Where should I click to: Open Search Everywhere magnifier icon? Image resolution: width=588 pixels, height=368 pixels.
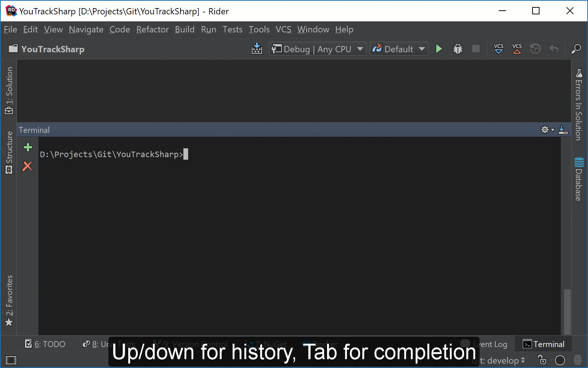point(576,49)
